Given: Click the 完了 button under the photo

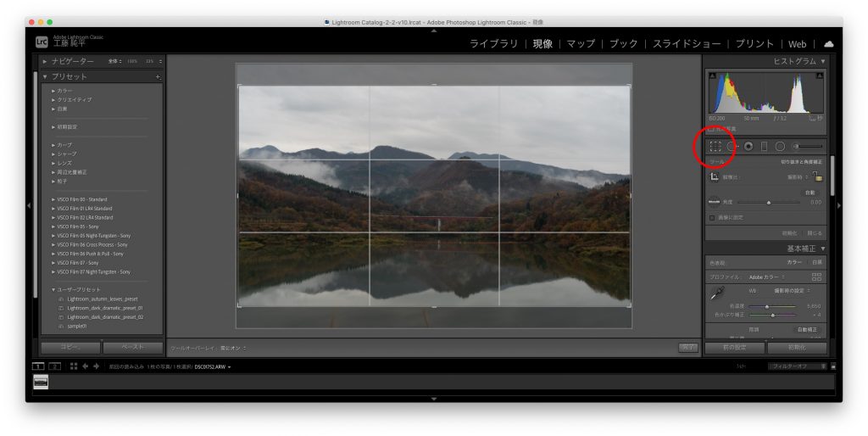Looking at the screenshot, I should pos(688,348).
